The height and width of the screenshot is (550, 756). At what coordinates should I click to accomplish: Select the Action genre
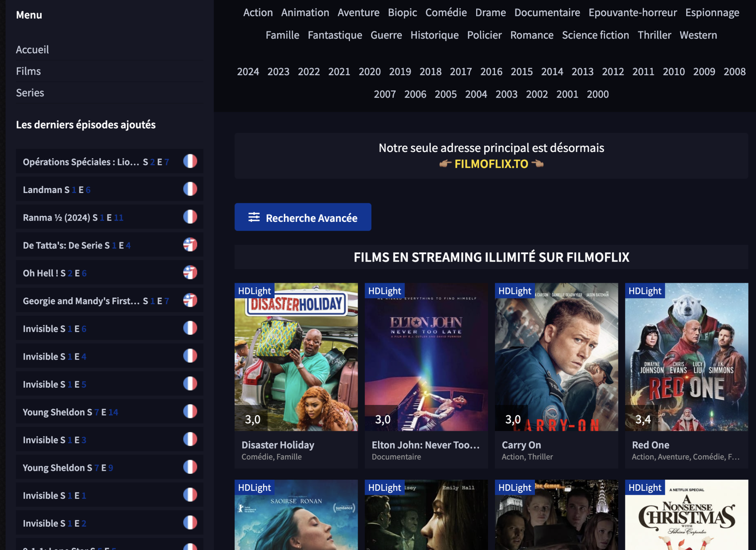(x=258, y=13)
